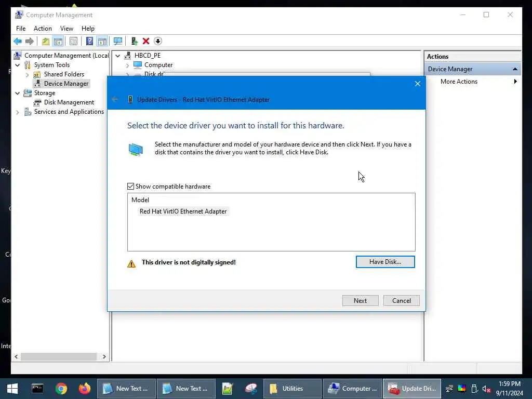Maximize the Computer Management window
This screenshot has height=399, width=532.
[x=486, y=15]
